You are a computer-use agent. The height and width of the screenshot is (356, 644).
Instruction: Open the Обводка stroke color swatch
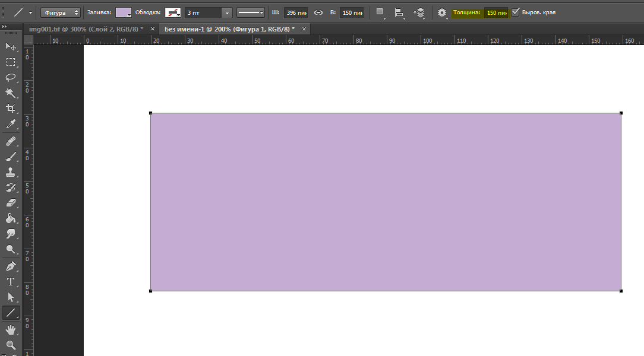tap(173, 12)
